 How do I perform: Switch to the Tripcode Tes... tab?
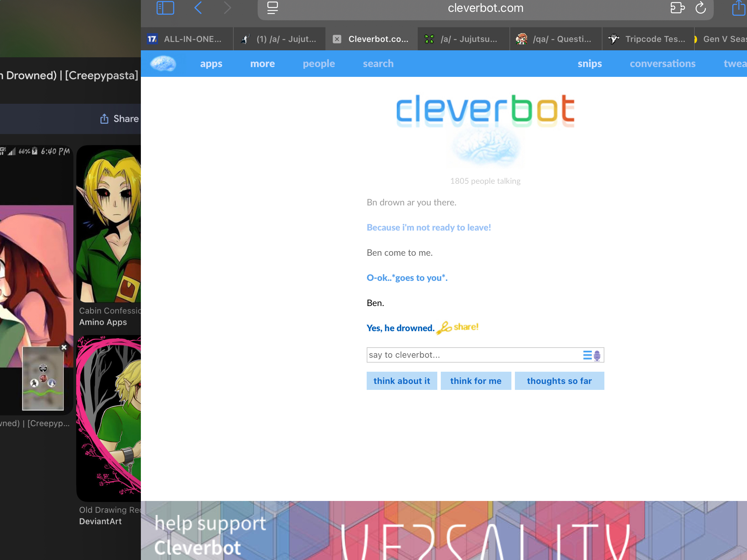coord(648,39)
